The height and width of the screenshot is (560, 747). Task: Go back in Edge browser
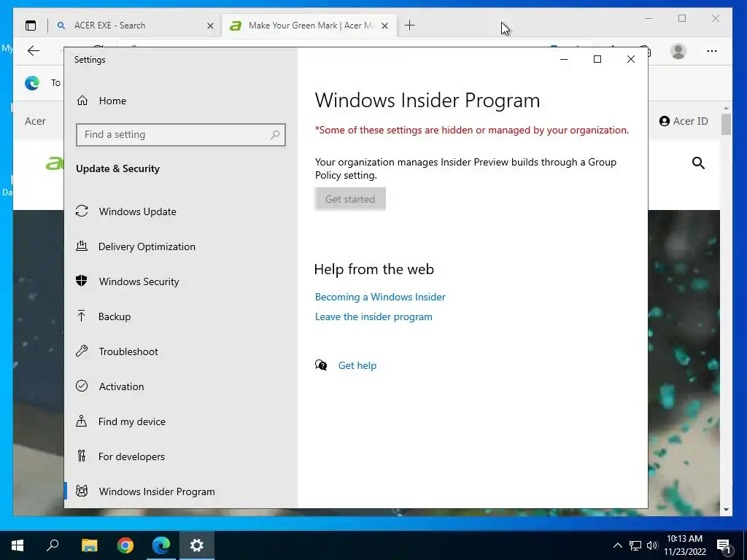[x=34, y=51]
